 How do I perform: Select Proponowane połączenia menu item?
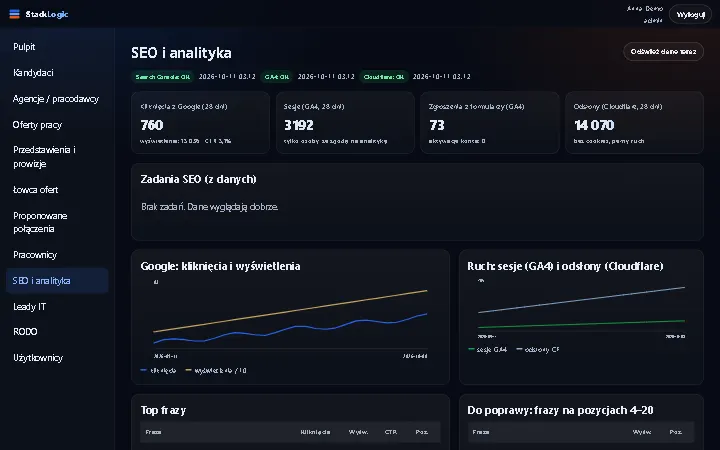[x=57, y=222]
